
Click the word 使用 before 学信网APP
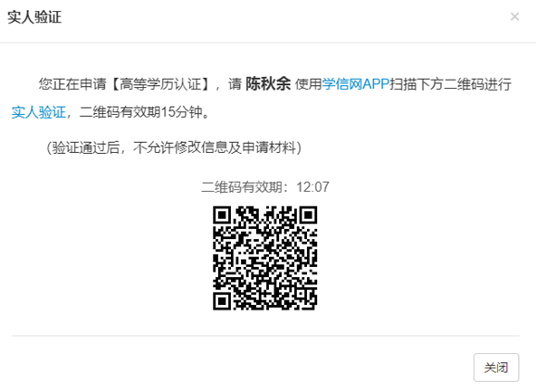[309, 84]
